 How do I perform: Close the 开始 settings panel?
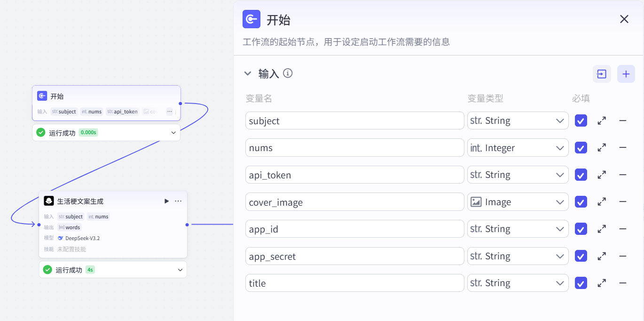(624, 19)
